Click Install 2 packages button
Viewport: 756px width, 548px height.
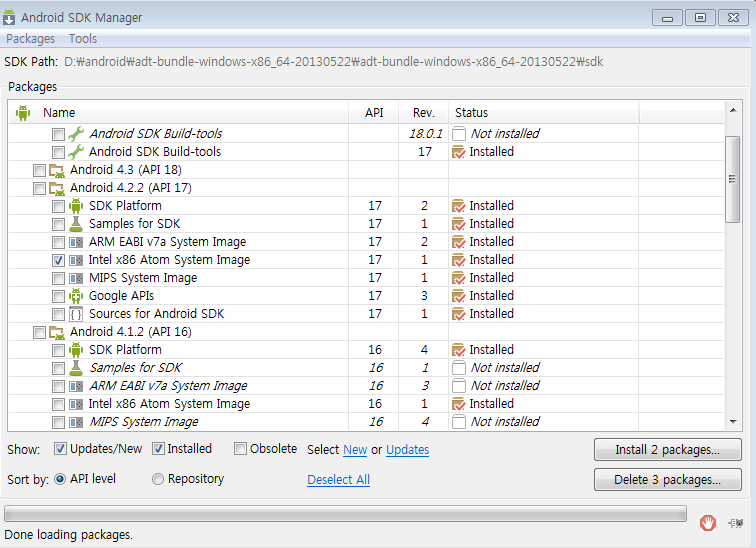(x=668, y=450)
